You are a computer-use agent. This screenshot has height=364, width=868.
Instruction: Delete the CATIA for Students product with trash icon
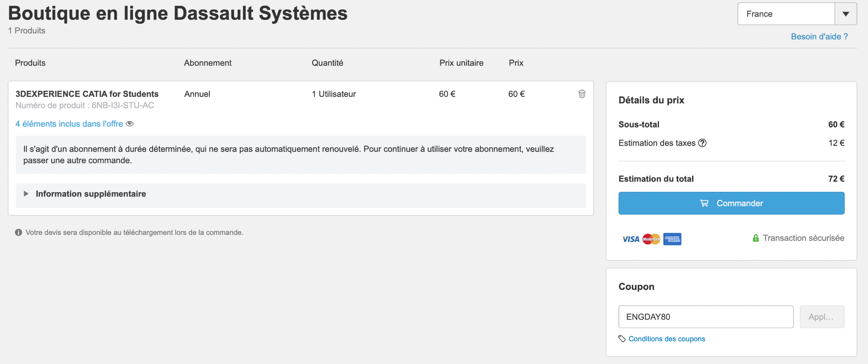point(582,94)
